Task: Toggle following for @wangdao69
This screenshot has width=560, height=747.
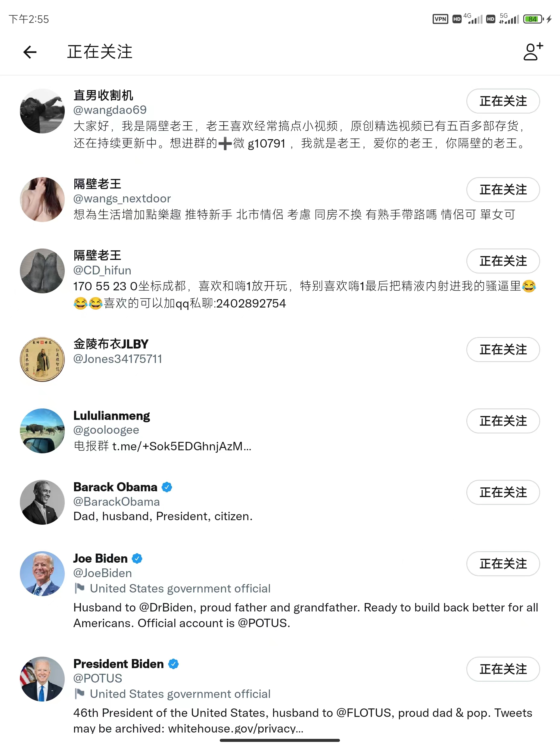Action: tap(503, 101)
